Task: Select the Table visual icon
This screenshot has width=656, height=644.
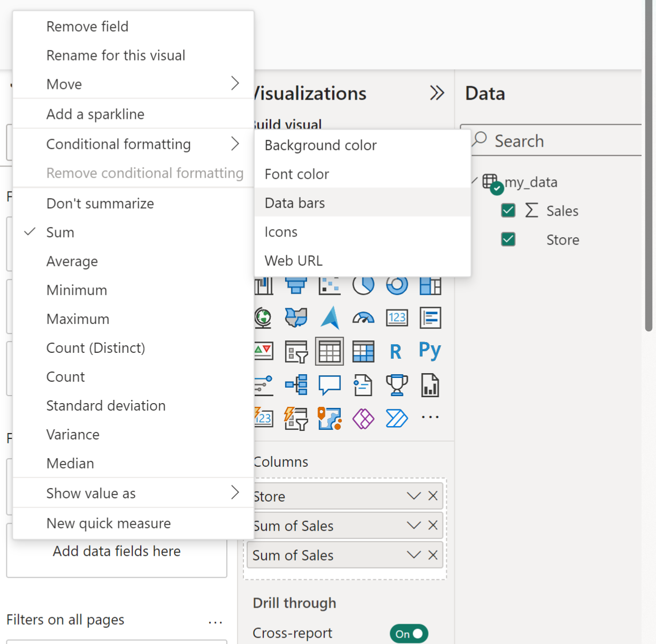Action: [330, 352]
